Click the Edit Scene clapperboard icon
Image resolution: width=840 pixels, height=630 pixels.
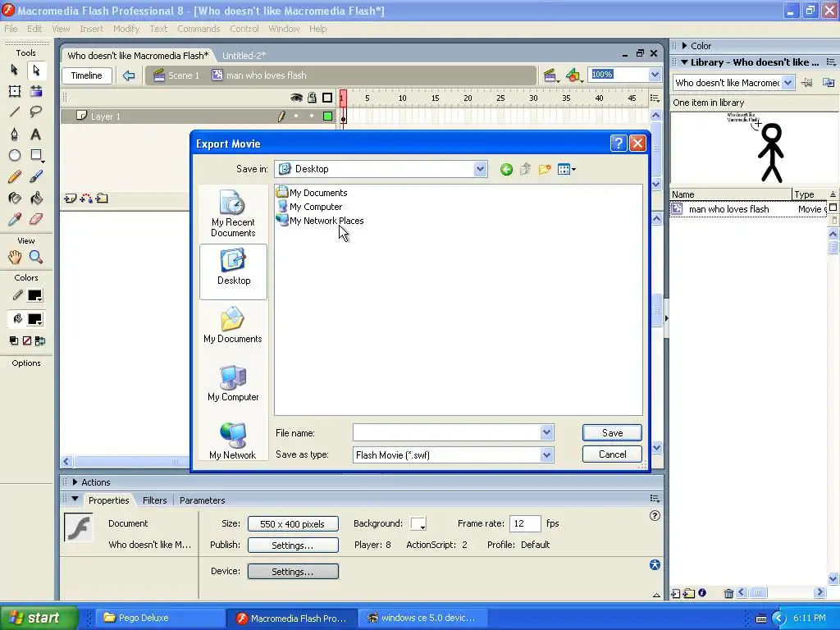tap(550, 75)
